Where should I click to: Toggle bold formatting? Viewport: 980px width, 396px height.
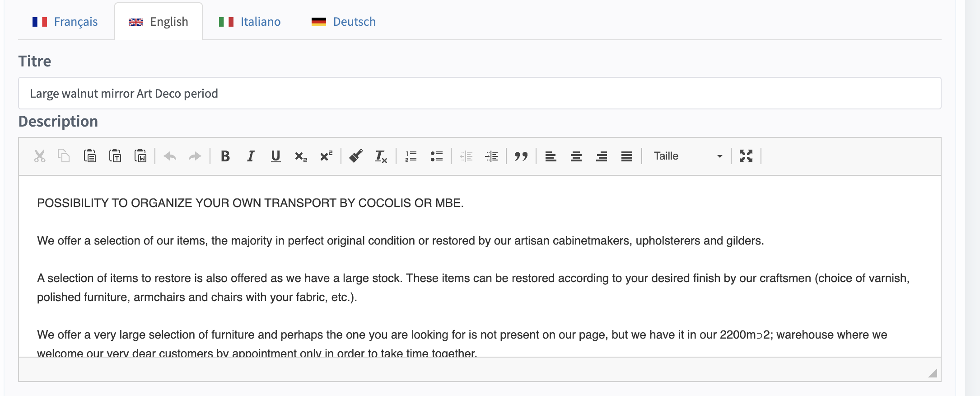[225, 156]
